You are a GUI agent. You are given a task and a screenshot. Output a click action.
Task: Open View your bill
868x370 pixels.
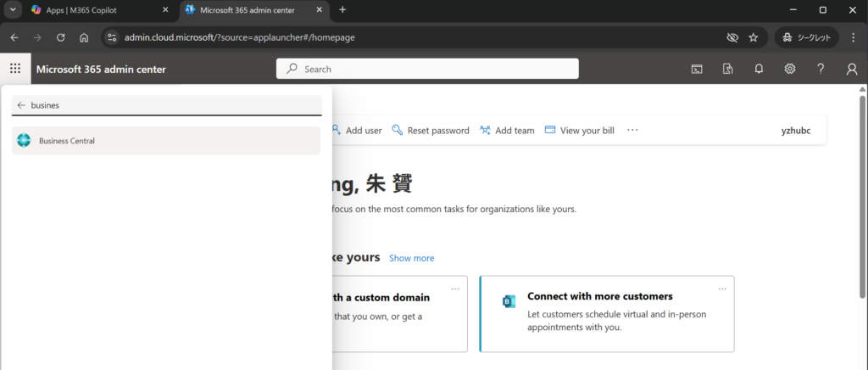coord(579,131)
